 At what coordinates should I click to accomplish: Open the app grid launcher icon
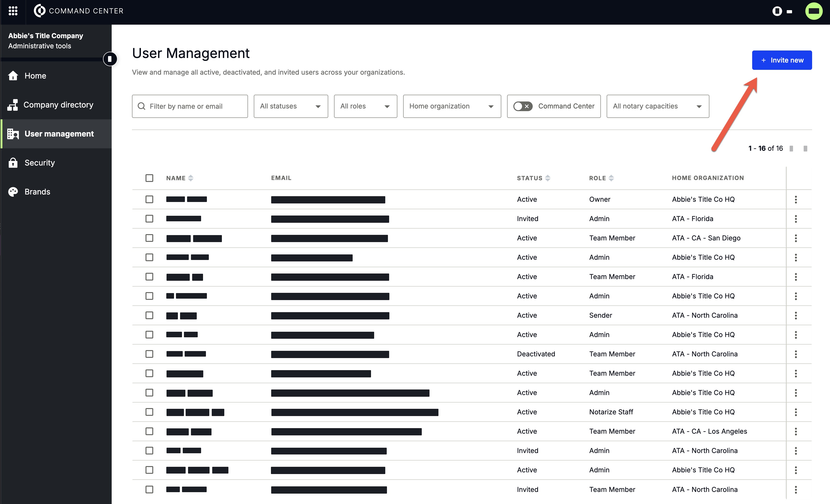tap(13, 11)
